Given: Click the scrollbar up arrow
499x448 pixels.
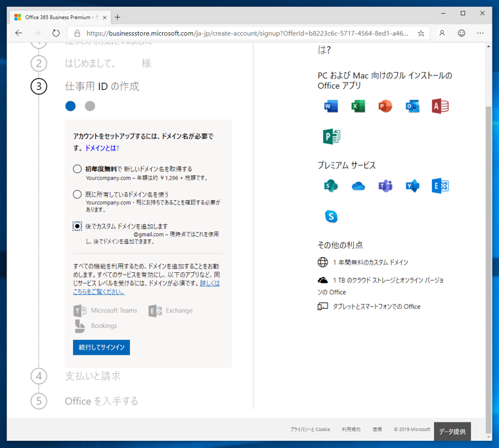Looking at the screenshot, I should tap(488, 47).
